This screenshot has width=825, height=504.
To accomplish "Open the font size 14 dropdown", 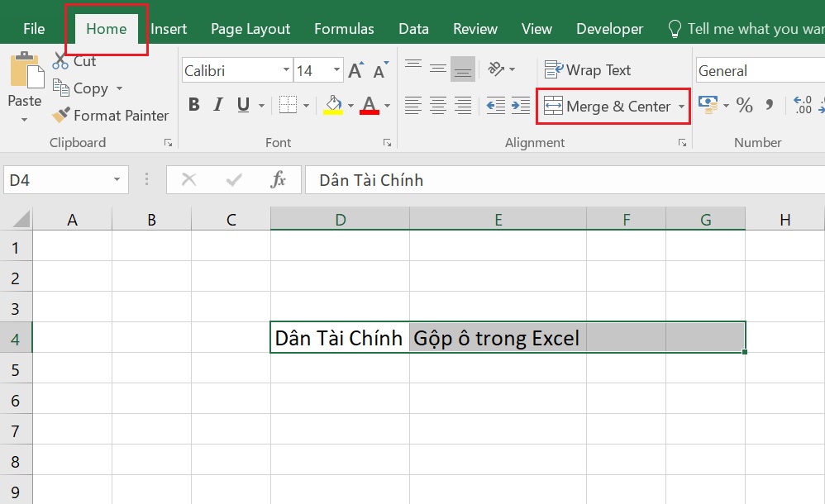I will (x=336, y=70).
